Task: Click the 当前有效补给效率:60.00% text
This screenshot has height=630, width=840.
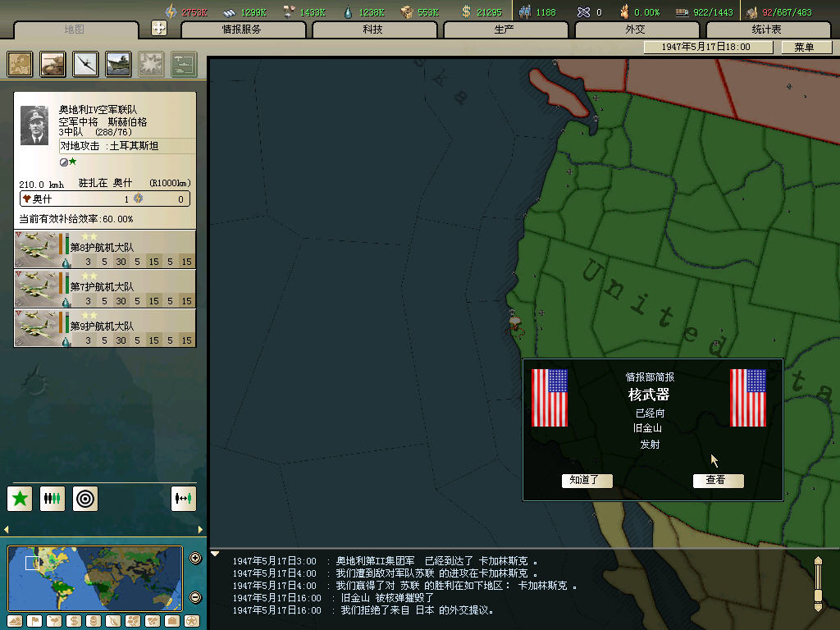Action: coord(76,219)
